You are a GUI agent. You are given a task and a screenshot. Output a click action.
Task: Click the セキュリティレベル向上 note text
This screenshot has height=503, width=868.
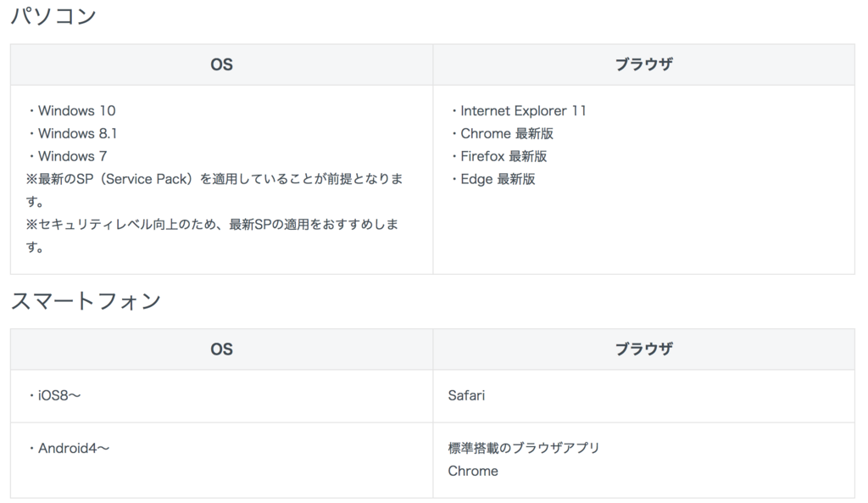213,236
